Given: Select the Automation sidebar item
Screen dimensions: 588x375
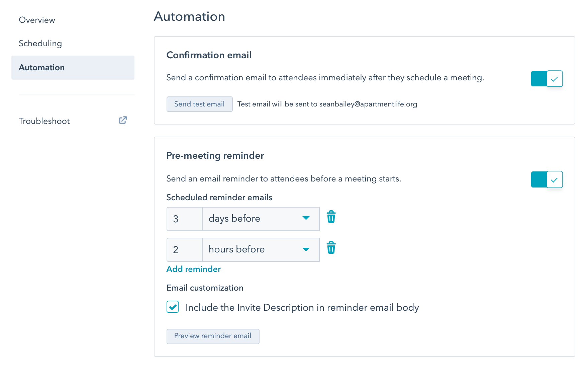Looking at the screenshot, I should click(x=73, y=68).
